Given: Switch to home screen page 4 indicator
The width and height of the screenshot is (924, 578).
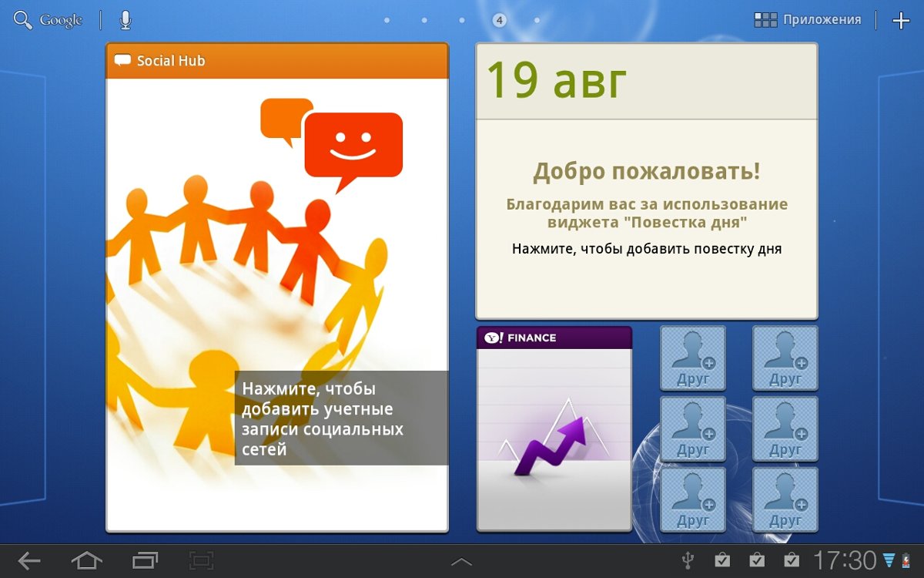Looking at the screenshot, I should [499, 20].
